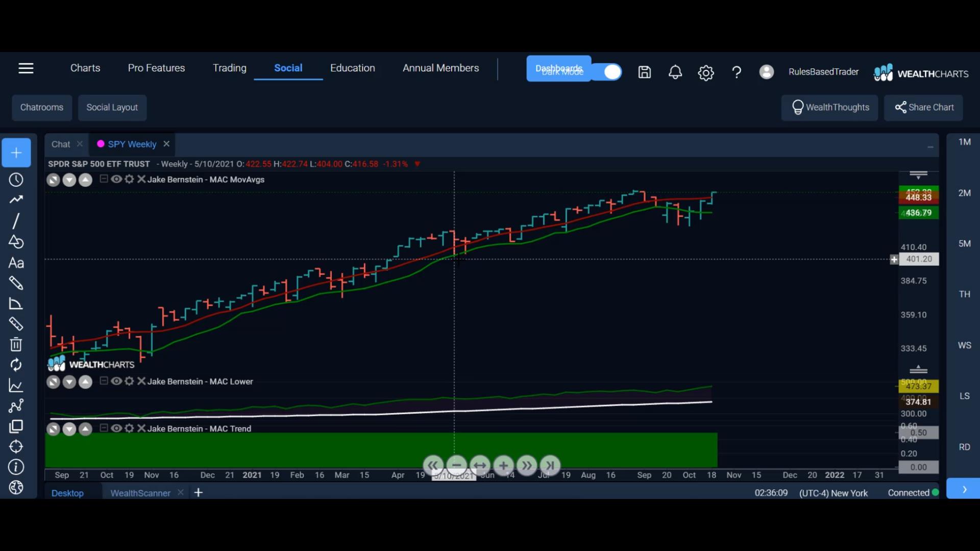980x551 pixels.
Task: Open the user profile avatar
Action: 766,72
